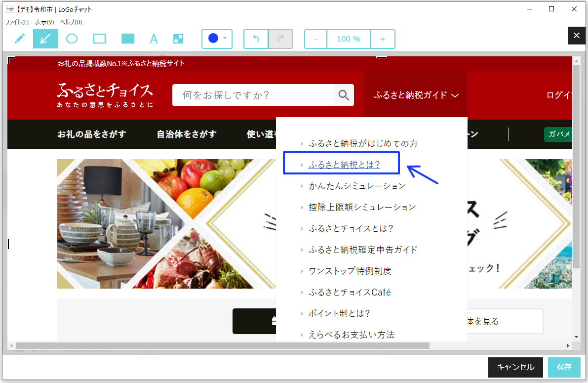The width and height of the screenshot is (588, 383).
Task: Click the scroll up arrow
Action: pyautogui.click(x=576, y=60)
